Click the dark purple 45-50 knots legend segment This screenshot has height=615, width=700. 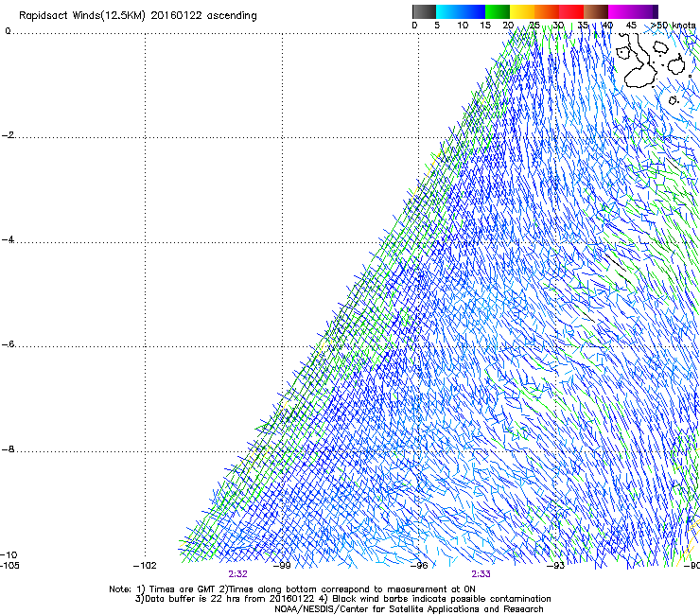click(645, 11)
